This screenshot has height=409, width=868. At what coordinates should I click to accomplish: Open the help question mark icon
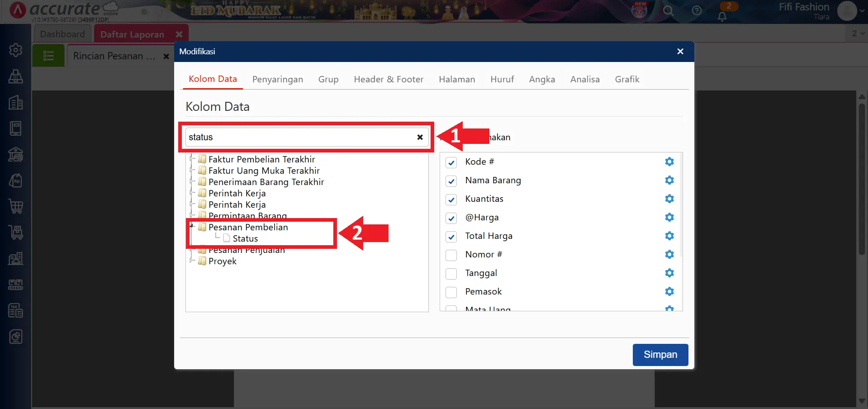pos(697,11)
